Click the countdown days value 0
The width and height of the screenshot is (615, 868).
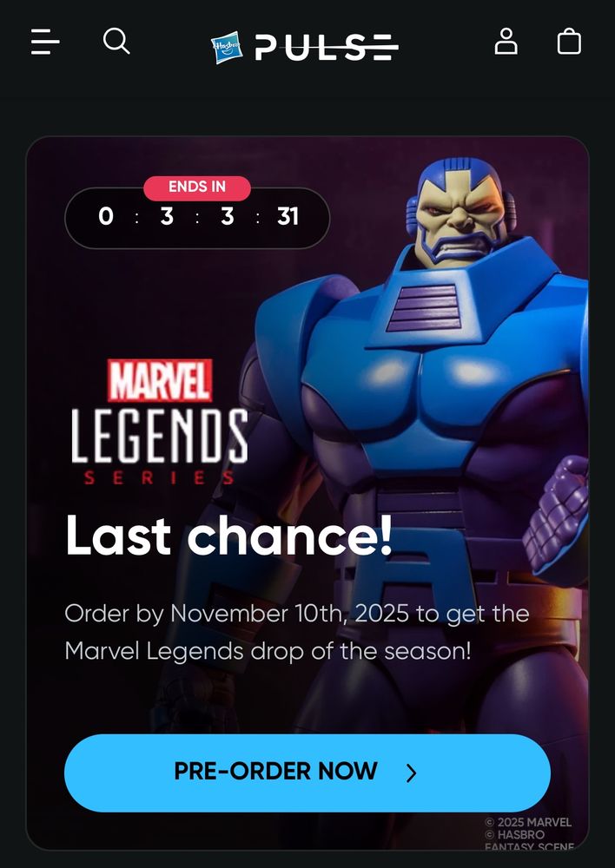click(x=106, y=217)
